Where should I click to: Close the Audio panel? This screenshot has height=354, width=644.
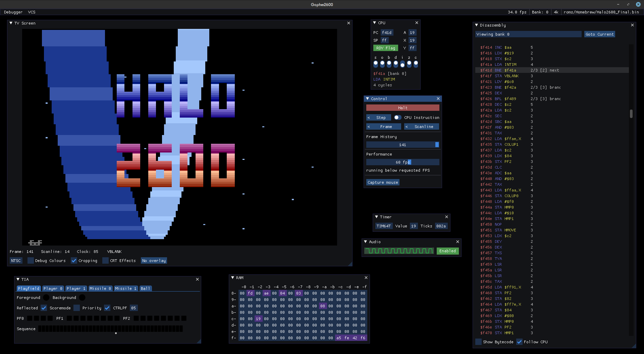pos(458,242)
